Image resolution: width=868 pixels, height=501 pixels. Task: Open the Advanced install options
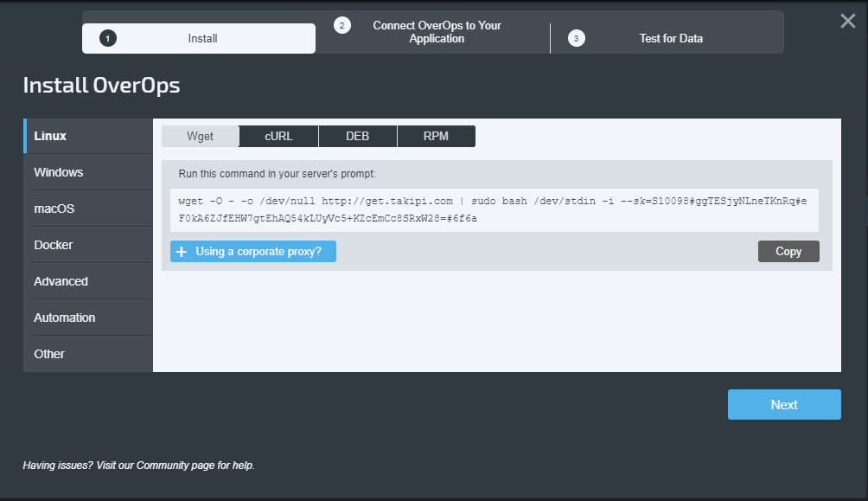88,281
